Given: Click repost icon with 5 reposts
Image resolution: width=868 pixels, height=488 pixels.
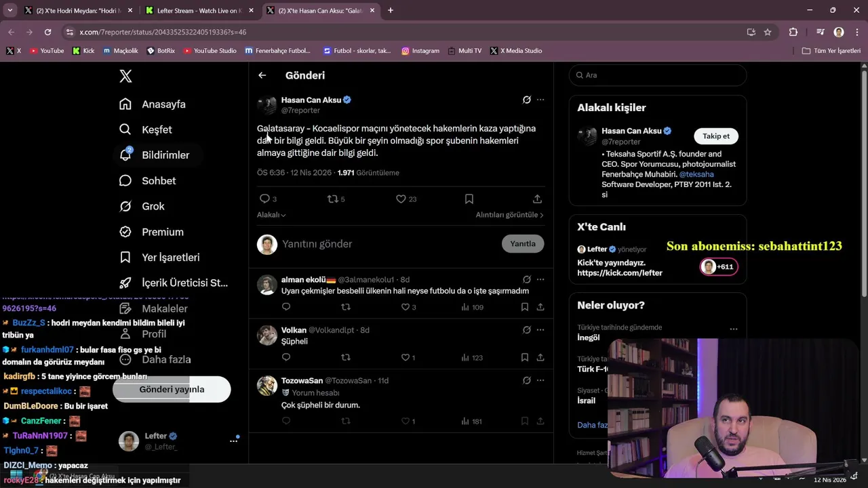Looking at the screenshot, I should [x=332, y=199].
